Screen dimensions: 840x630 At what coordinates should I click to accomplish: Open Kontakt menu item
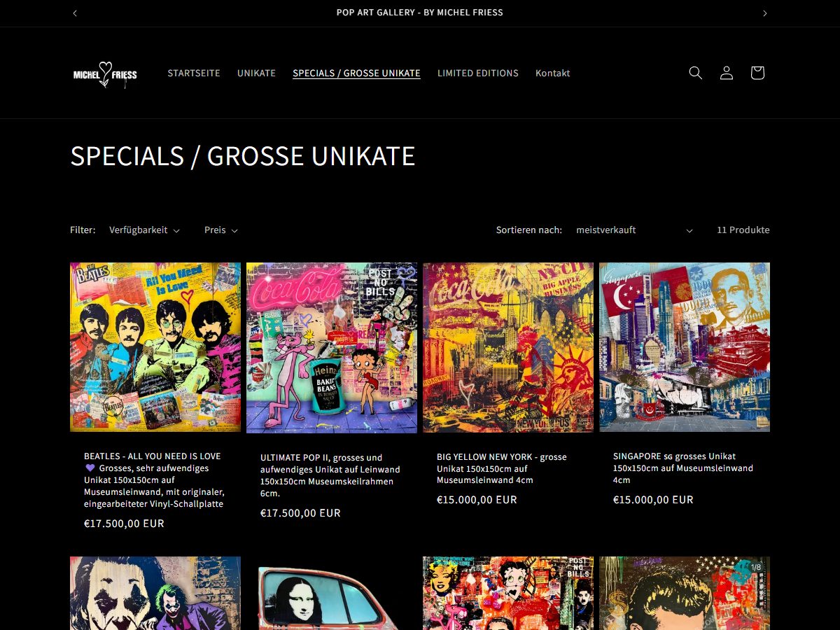click(x=553, y=73)
